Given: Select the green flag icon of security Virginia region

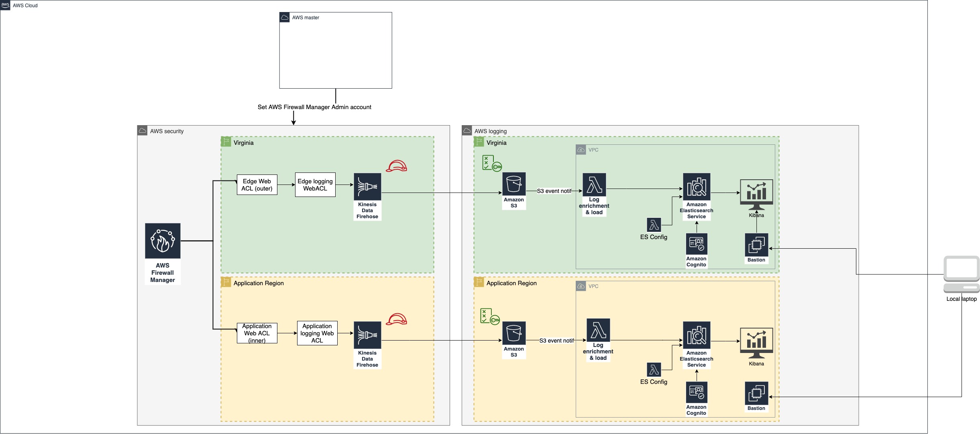Looking at the screenshot, I should (x=226, y=142).
